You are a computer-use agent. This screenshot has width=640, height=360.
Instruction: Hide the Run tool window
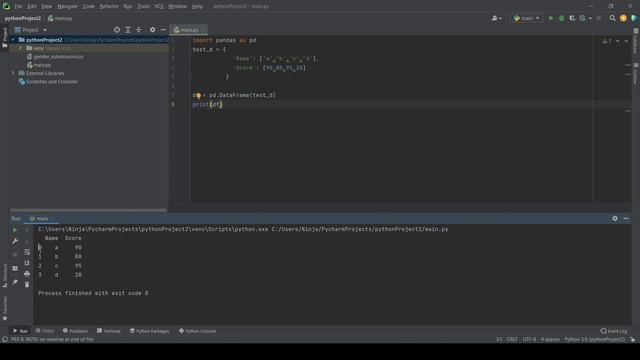[x=626, y=218]
